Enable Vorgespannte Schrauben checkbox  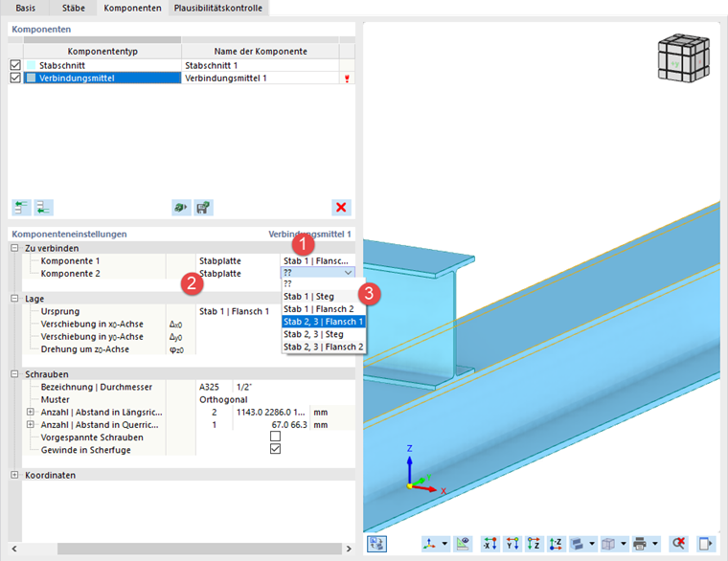point(275,437)
